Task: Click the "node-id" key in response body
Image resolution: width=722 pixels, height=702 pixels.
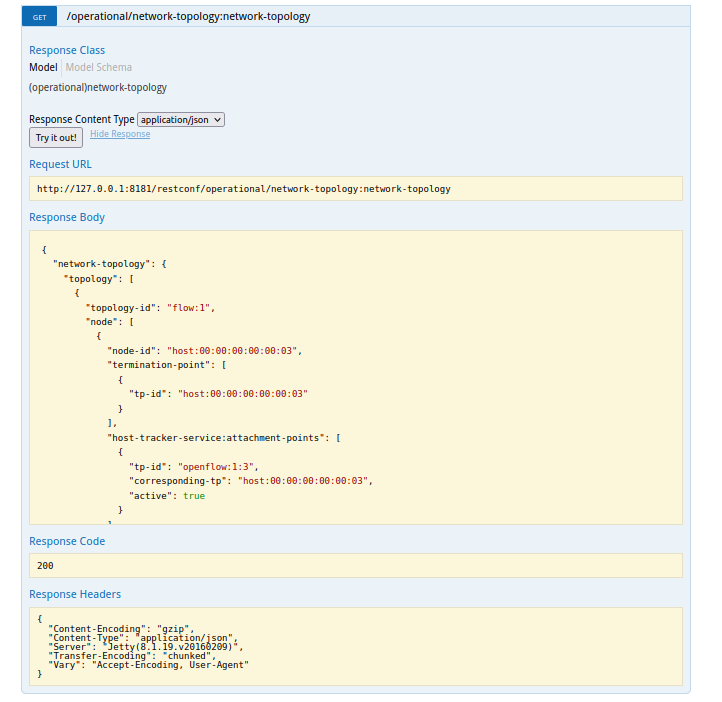Action: pos(135,351)
